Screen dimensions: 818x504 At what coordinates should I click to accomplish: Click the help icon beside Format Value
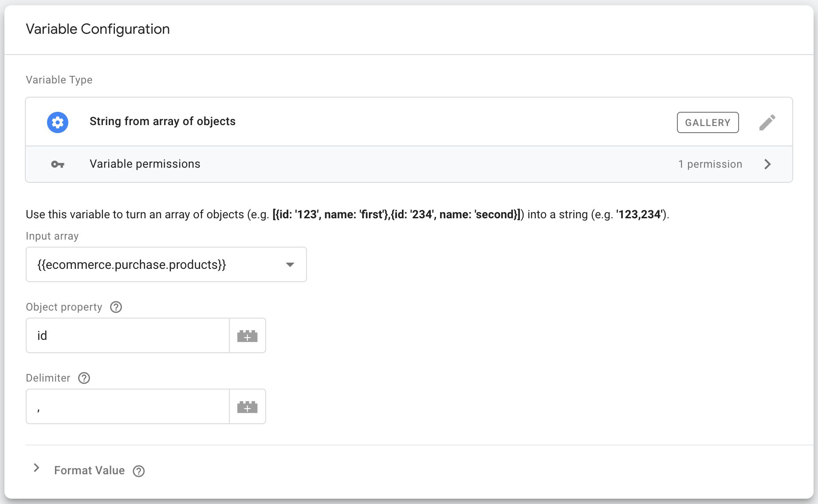pos(138,471)
